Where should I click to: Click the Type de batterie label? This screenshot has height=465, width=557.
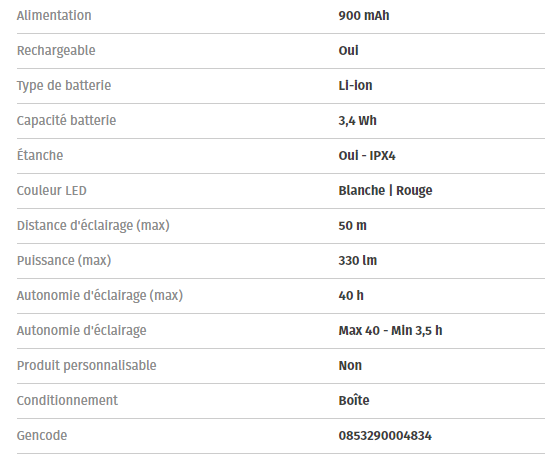pyautogui.click(x=64, y=86)
